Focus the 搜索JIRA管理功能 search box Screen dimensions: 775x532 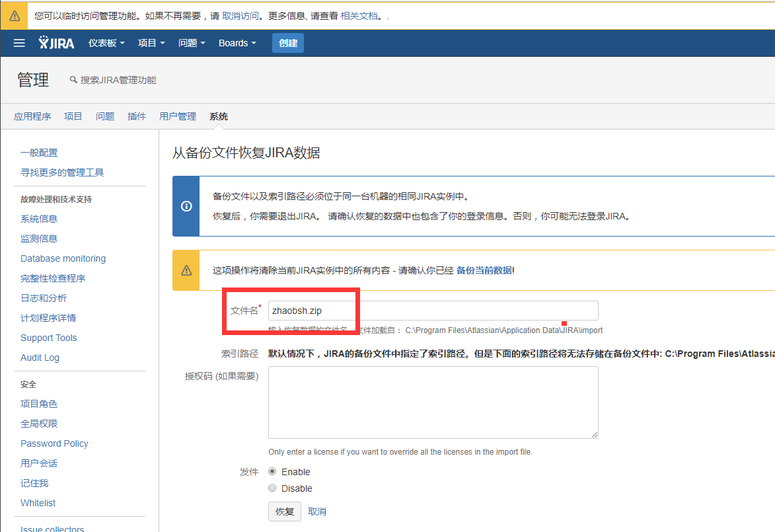118,79
